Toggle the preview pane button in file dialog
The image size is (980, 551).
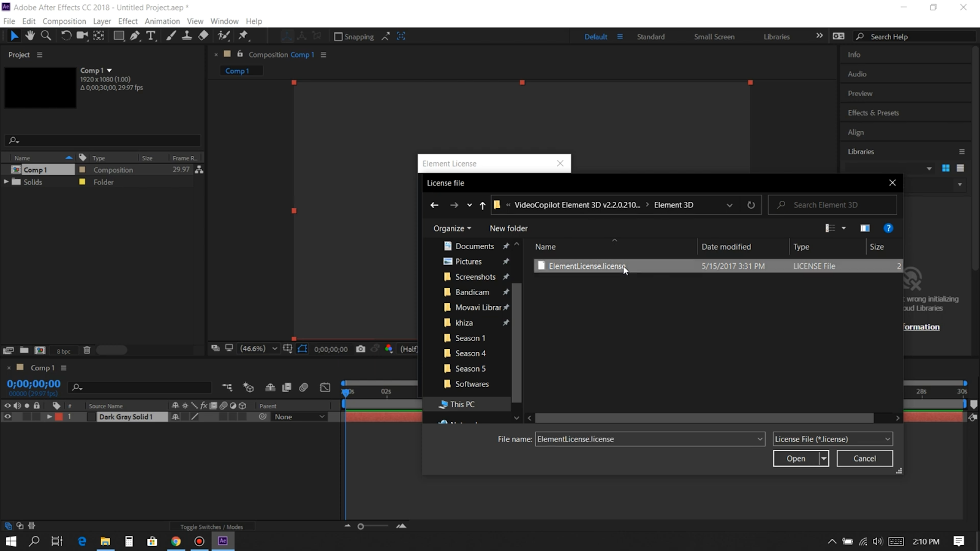click(865, 228)
